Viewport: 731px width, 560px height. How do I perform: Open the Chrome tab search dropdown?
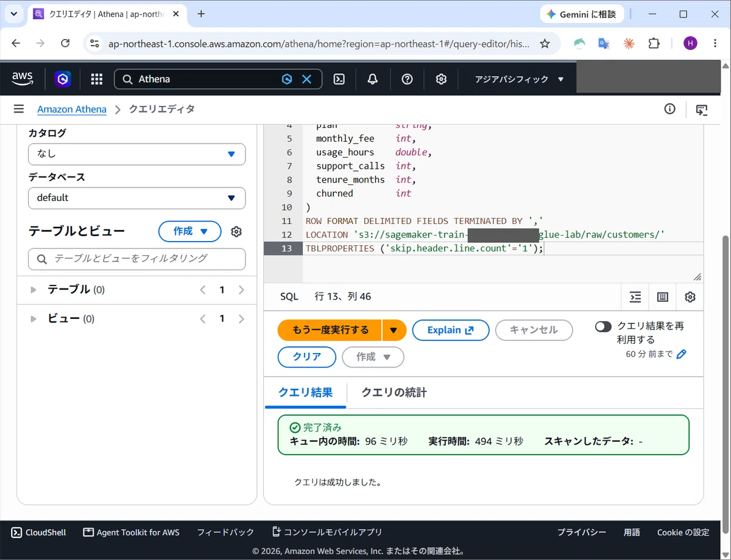[x=14, y=14]
